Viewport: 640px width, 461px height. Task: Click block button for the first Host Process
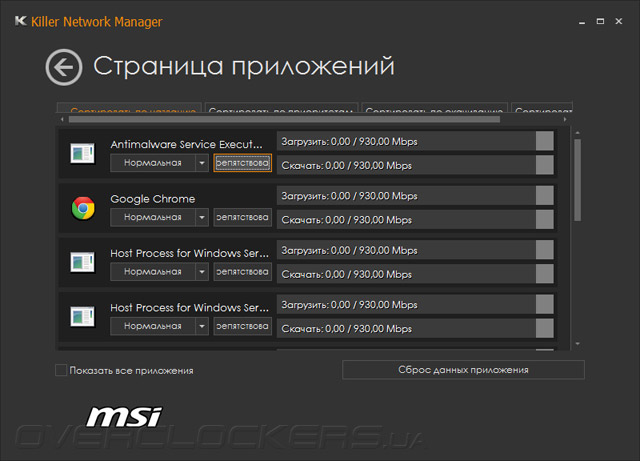tap(242, 272)
